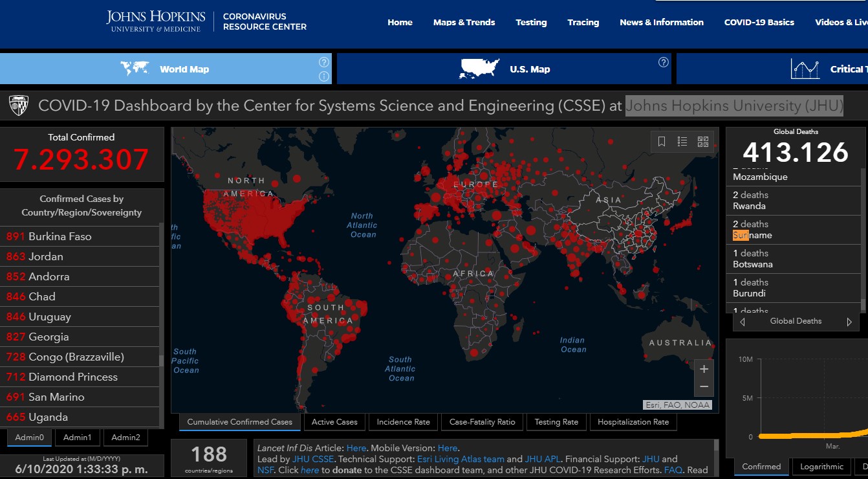
Task: Select the Incidence Rate map tab
Action: tap(404, 422)
